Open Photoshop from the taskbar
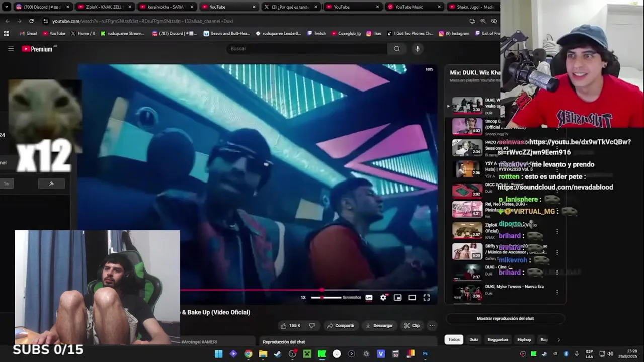This screenshot has width=644, height=362. click(x=425, y=354)
